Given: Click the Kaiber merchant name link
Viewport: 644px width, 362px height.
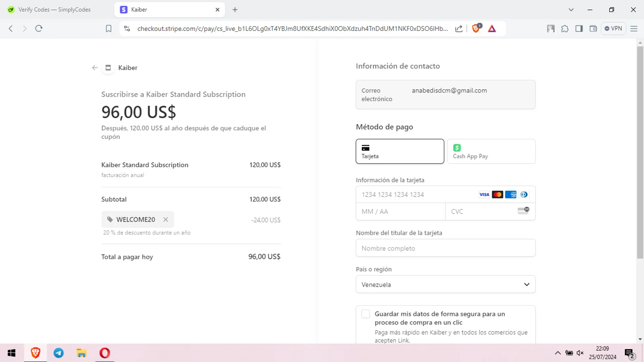Looking at the screenshot, I should (128, 68).
